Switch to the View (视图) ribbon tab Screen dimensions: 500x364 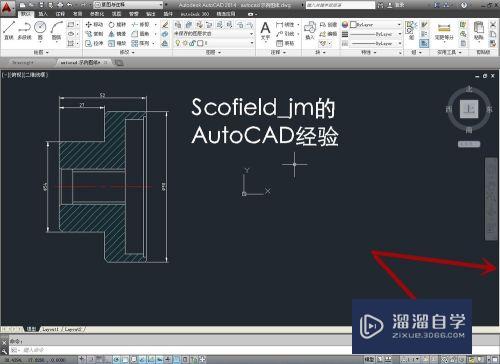pos(116,14)
